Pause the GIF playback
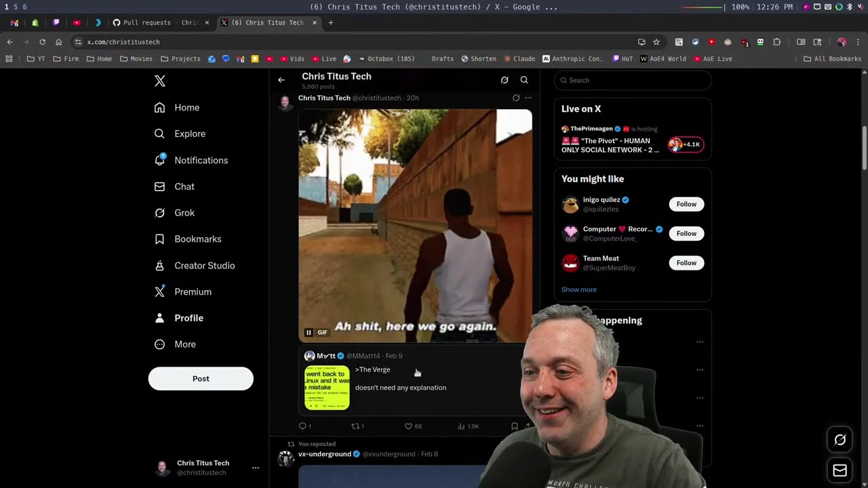868x488 pixels. point(309,332)
